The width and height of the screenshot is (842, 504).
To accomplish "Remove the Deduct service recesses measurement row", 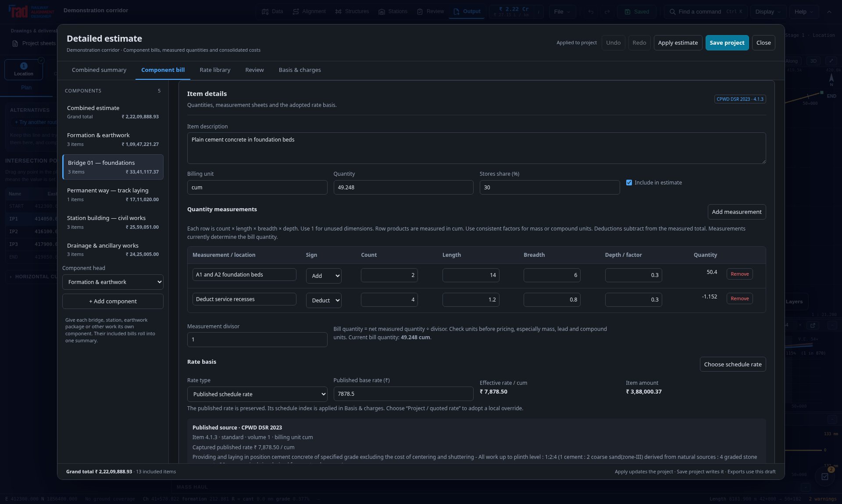I will [x=740, y=298].
